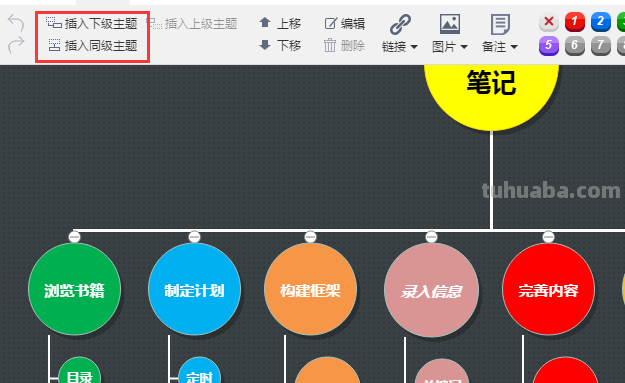625x383 pixels.
Task: Set priority 6 gray badge
Action: (x=575, y=45)
